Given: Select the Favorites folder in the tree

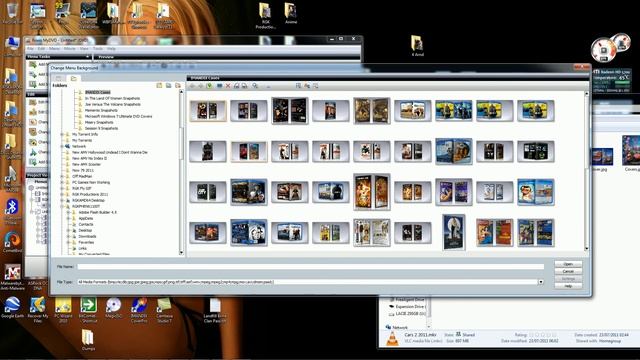Looking at the screenshot, I should pyautogui.click(x=86, y=242).
